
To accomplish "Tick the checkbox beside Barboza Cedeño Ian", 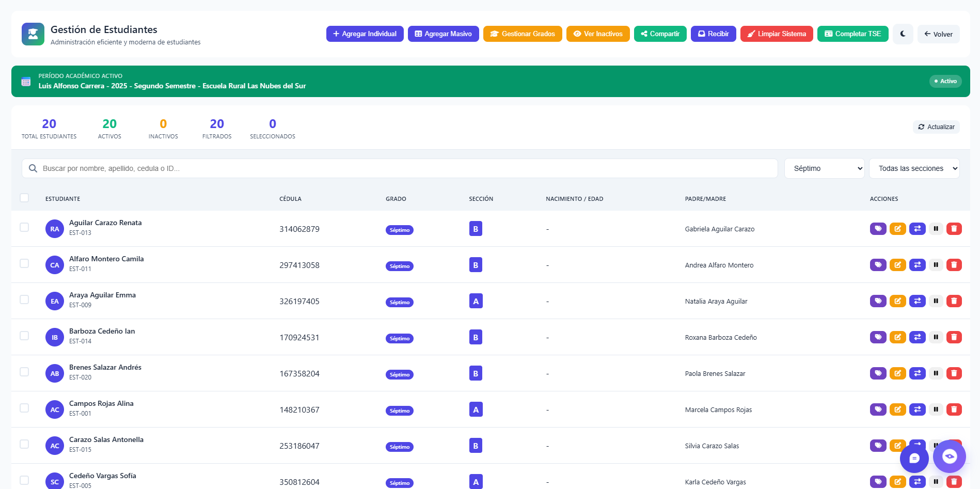I will coord(24,336).
